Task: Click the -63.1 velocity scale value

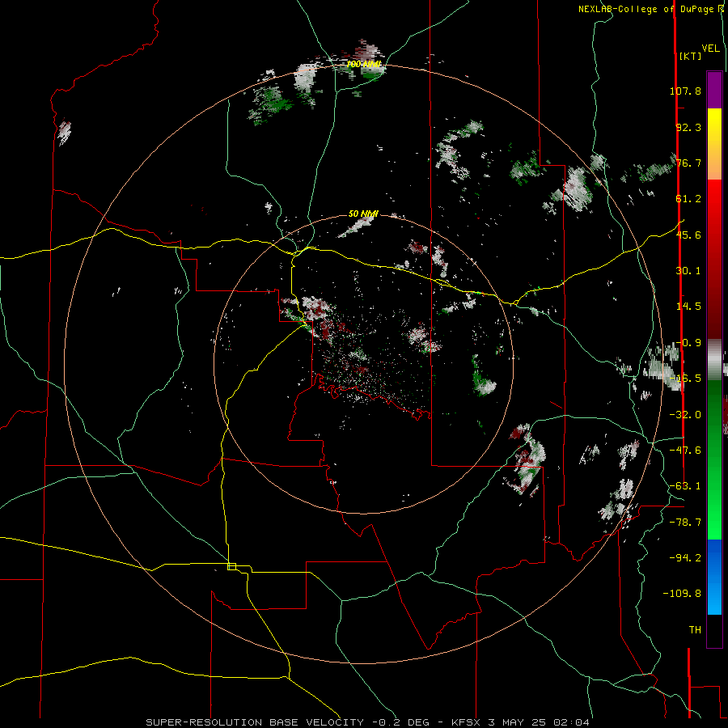Action: pyautogui.click(x=685, y=486)
